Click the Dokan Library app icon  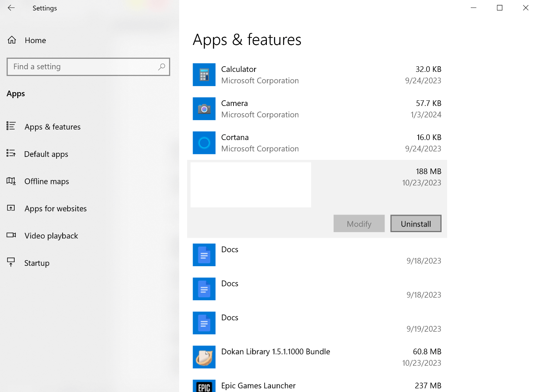click(x=204, y=357)
